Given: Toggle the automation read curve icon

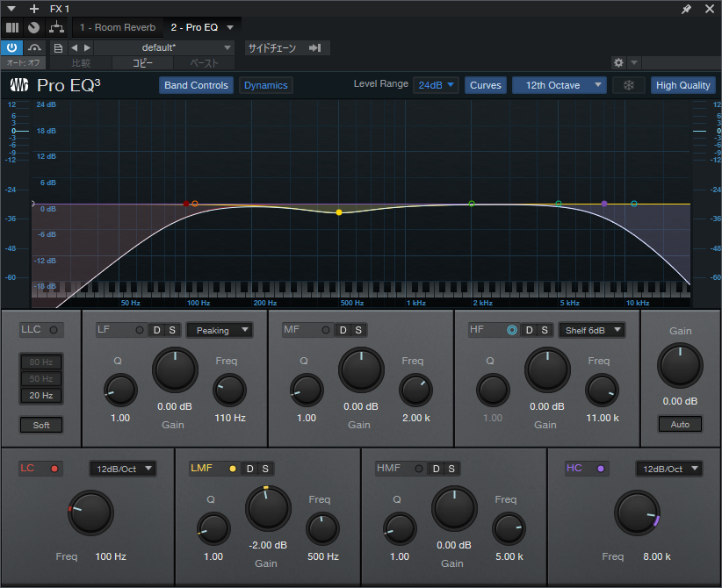Looking at the screenshot, I should click(34, 47).
